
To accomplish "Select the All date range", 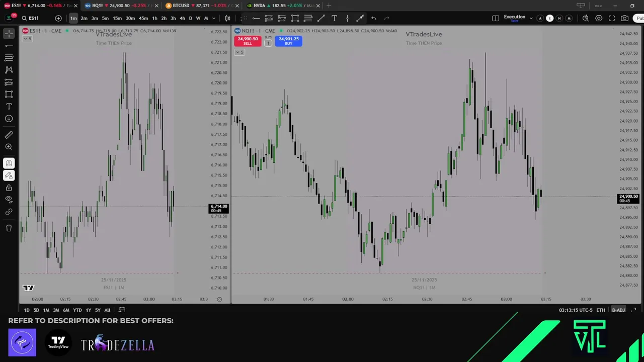I will pyautogui.click(x=107, y=310).
